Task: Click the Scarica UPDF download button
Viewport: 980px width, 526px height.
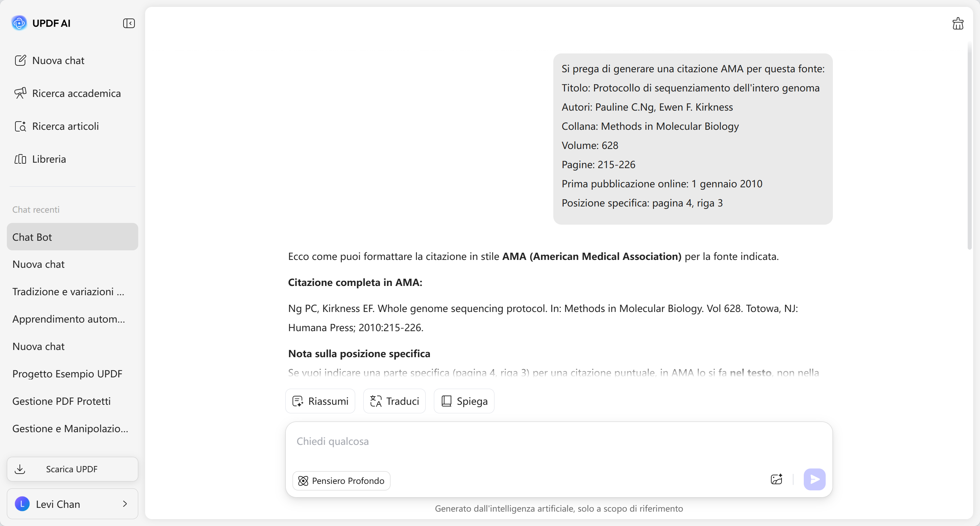Action: (72, 469)
